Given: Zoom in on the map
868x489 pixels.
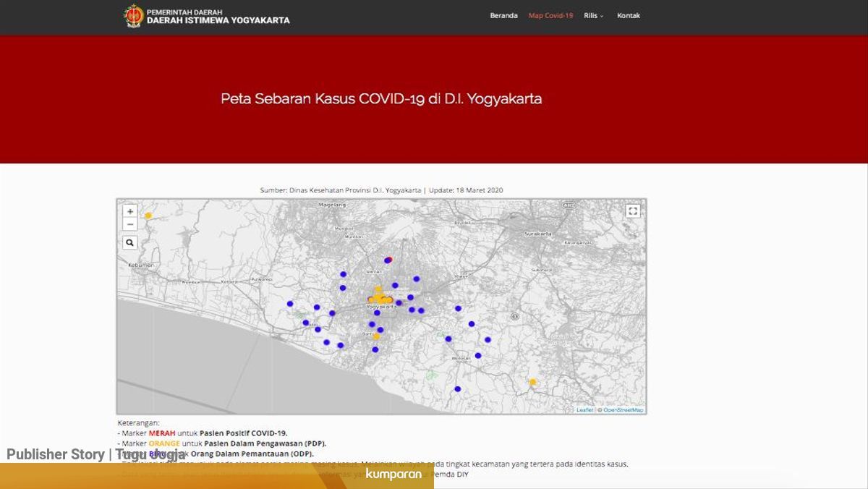Looking at the screenshot, I should (130, 211).
